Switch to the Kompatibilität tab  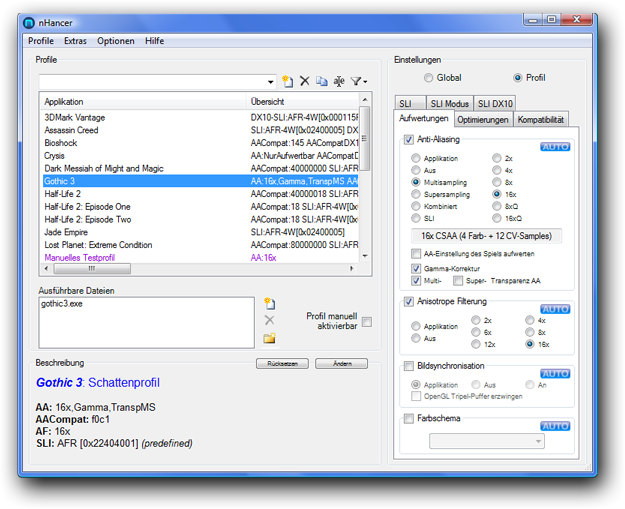tap(540, 120)
